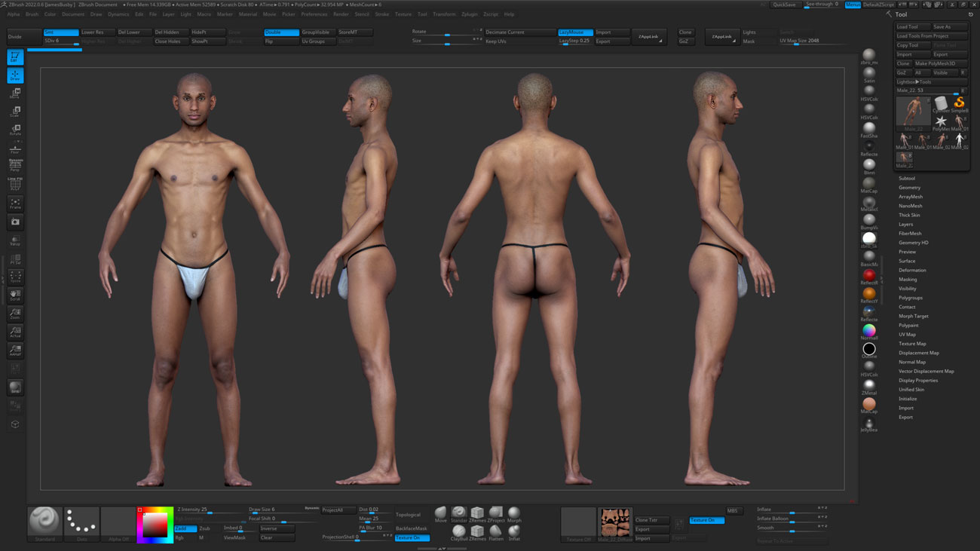Activate the Rotate mode icon

coord(14,127)
